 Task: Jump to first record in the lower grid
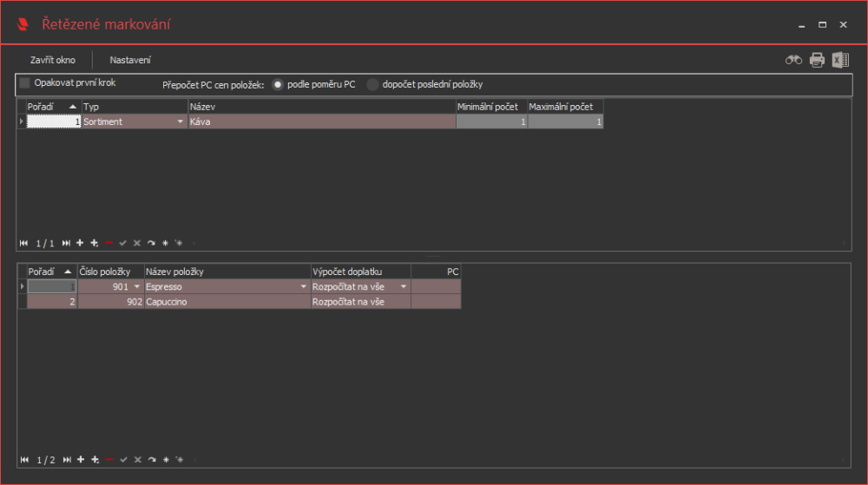pyautogui.click(x=24, y=460)
